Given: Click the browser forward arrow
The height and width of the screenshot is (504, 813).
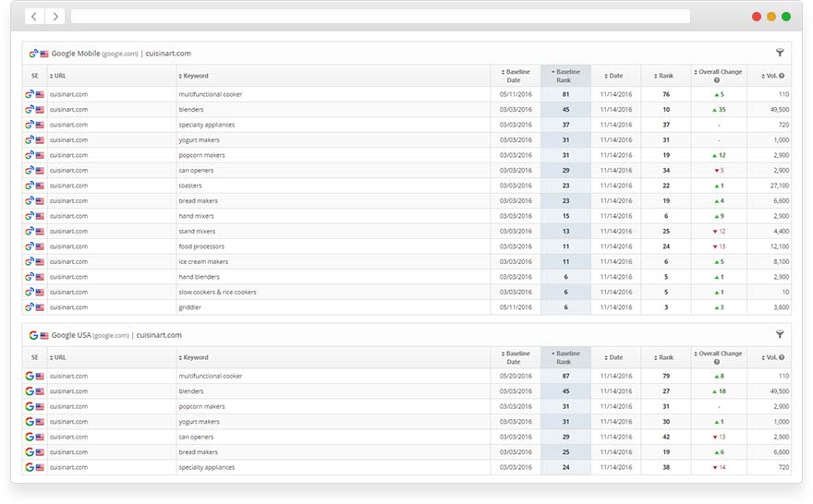Looking at the screenshot, I should [55, 17].
